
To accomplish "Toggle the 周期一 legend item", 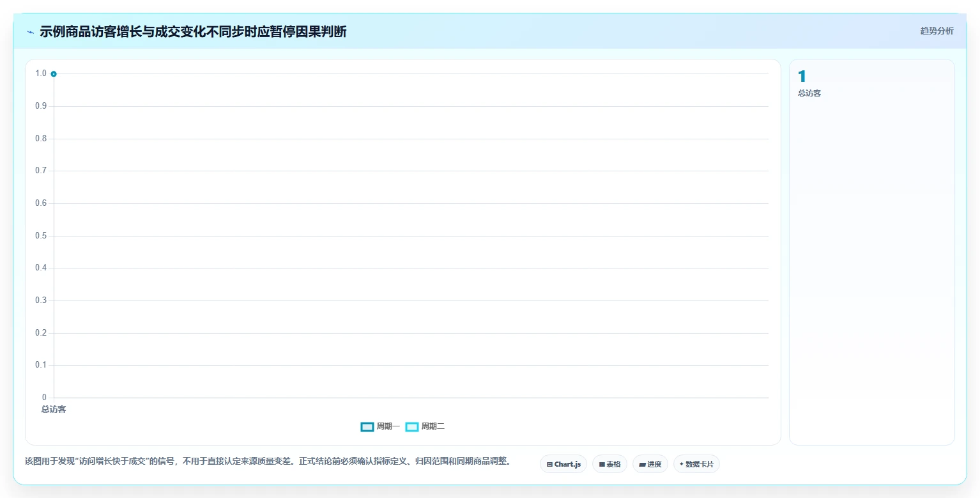I will [380, 426].
